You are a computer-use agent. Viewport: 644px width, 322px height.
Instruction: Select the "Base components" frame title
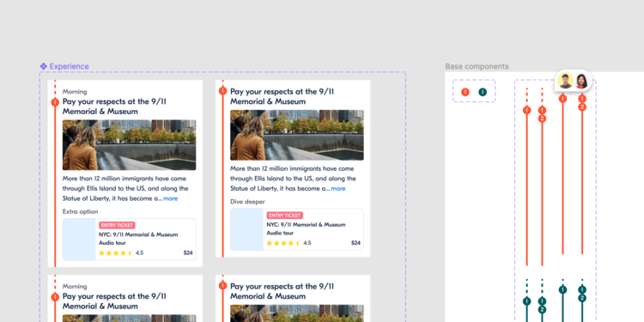[477, 66]
